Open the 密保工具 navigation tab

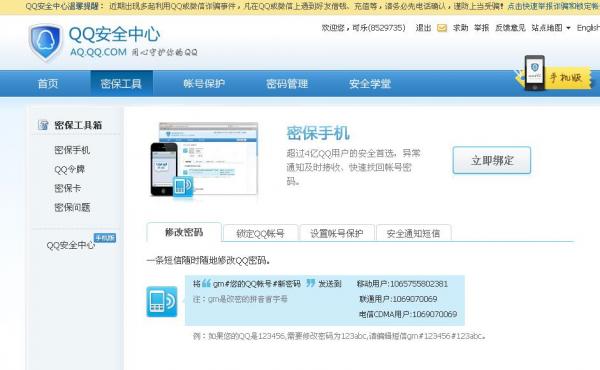pyautogui.click(x=121, y=83)
